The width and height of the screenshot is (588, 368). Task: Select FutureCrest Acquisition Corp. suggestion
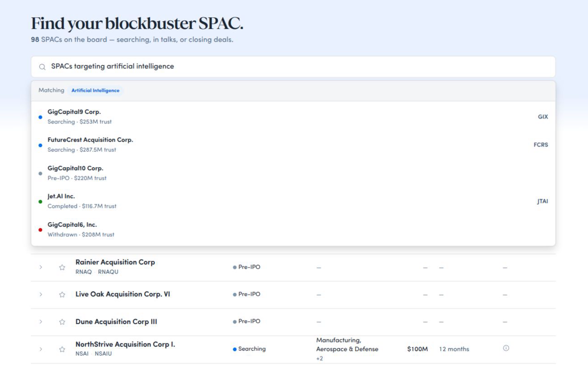coord(293,145)
